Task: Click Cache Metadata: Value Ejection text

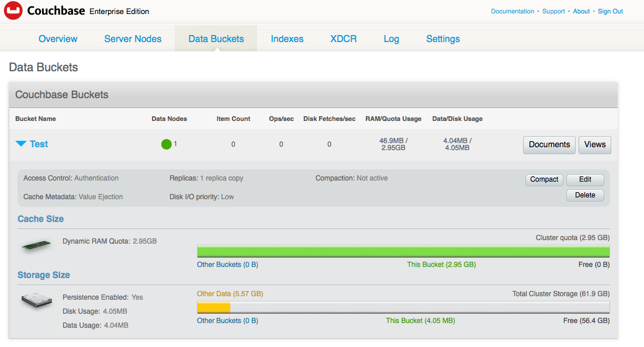Action: (73, 197)
